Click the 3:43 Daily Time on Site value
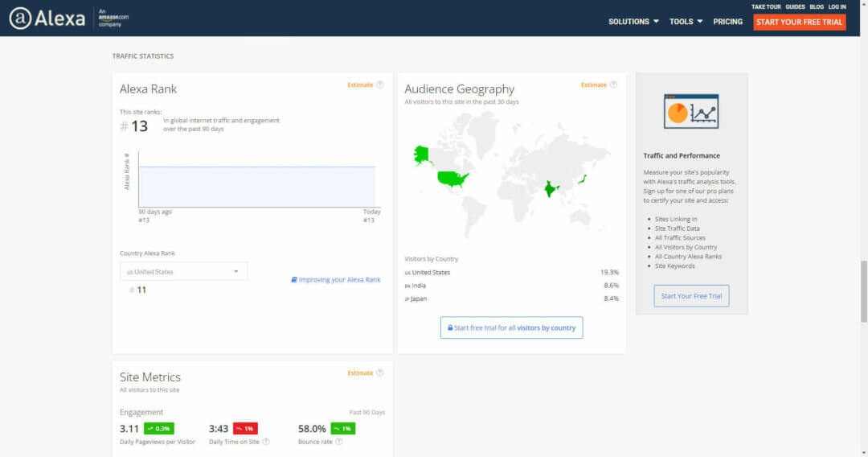868x457 pixels. pos(218,429)
